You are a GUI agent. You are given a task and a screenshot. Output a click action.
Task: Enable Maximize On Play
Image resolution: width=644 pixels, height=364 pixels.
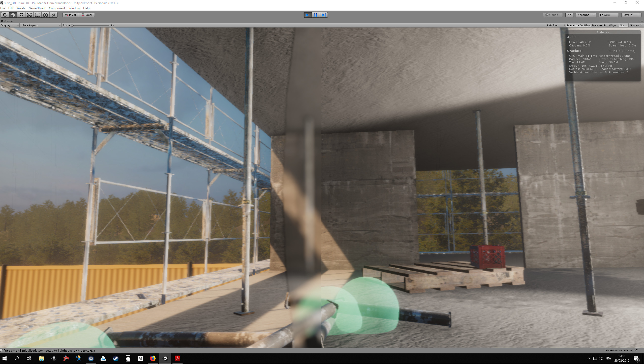pos(578,25)
